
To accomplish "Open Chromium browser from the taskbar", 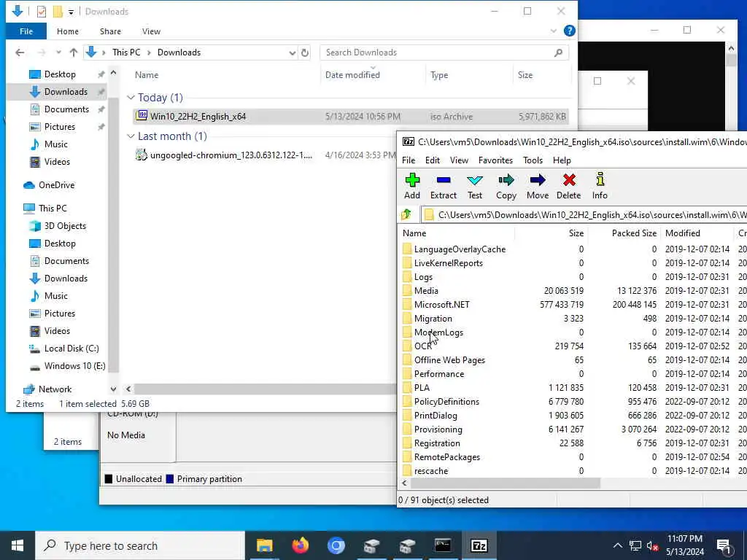I will click(336, 545).
